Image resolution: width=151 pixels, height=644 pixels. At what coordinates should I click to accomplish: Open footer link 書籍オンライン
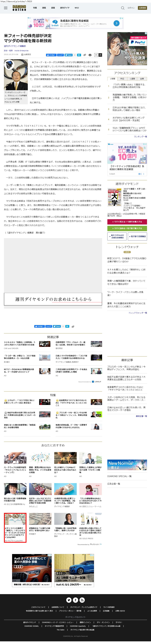[x=85, y=622]
